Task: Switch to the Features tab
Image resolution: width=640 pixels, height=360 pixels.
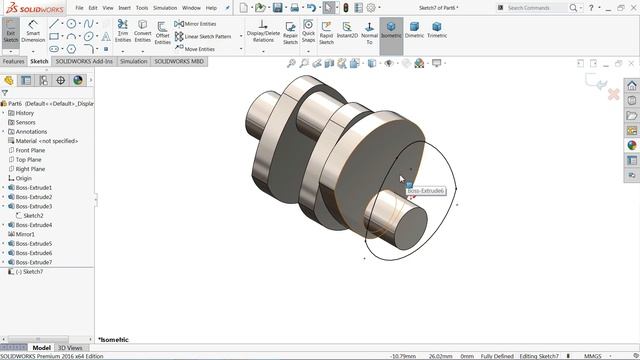Action: [x=13, y=61]
